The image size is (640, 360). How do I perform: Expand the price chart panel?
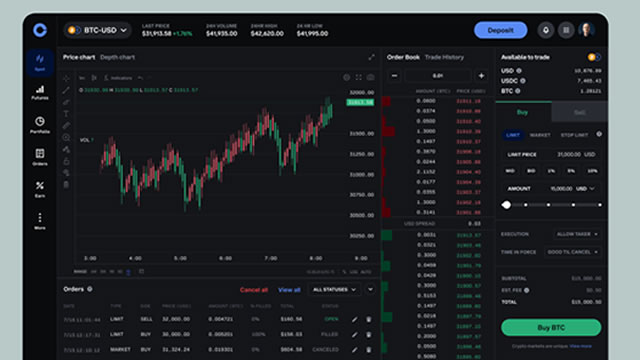pyautogui.click(x=371, y=57)
